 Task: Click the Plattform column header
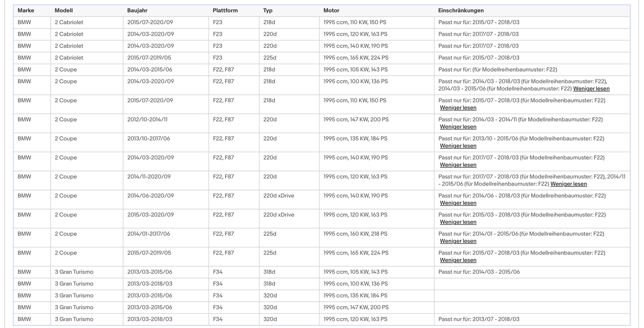[225, 10]
